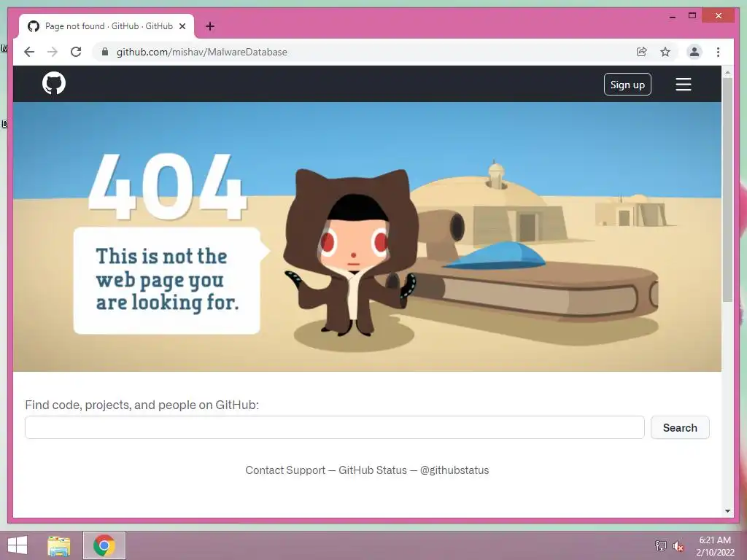Click the Chrome icon in the taskbar
The image size is (747, 560).
click(x=104, y=545)
